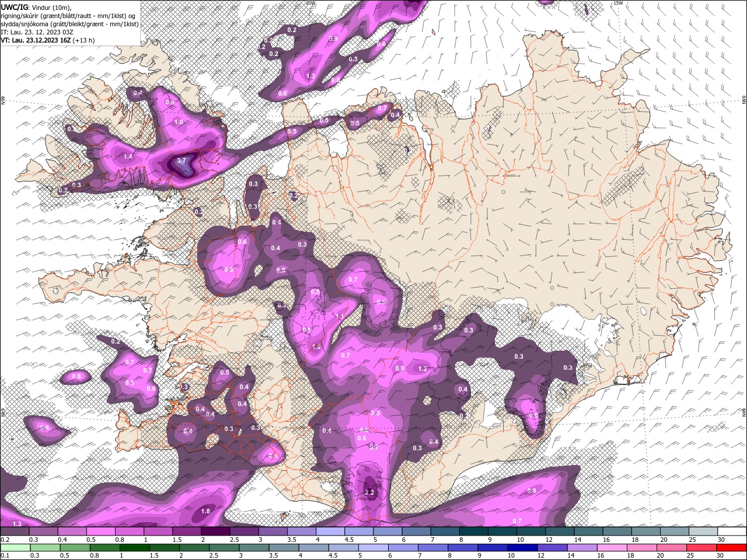Click the 1.0 value label on the map

[179, 122]
